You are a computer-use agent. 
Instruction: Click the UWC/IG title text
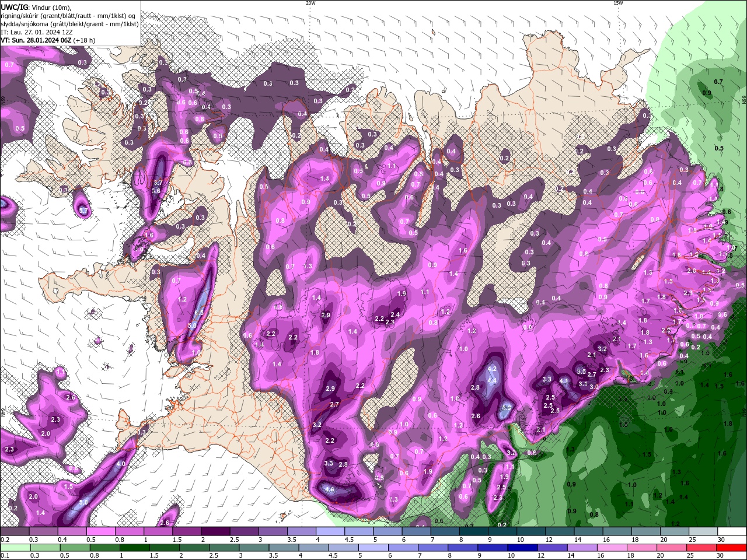pos(15,7)
